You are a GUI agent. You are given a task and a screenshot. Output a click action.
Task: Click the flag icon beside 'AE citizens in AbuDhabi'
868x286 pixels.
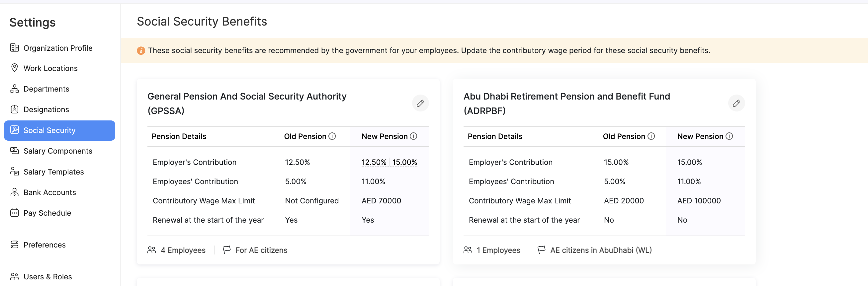pos(542,250)
